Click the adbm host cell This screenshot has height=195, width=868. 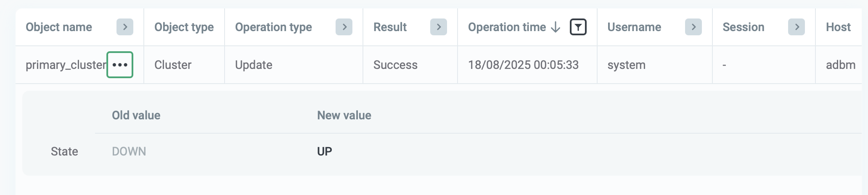[x=840, y=65]
